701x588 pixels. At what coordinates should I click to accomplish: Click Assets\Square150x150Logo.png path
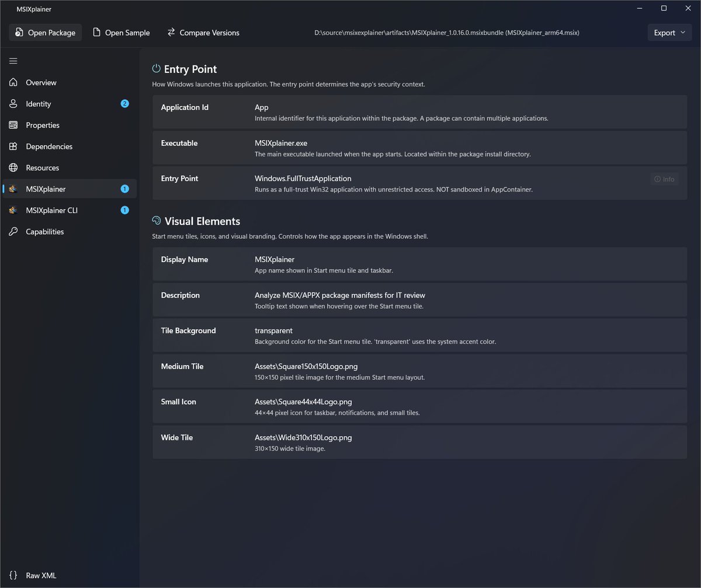click(306, 367)
